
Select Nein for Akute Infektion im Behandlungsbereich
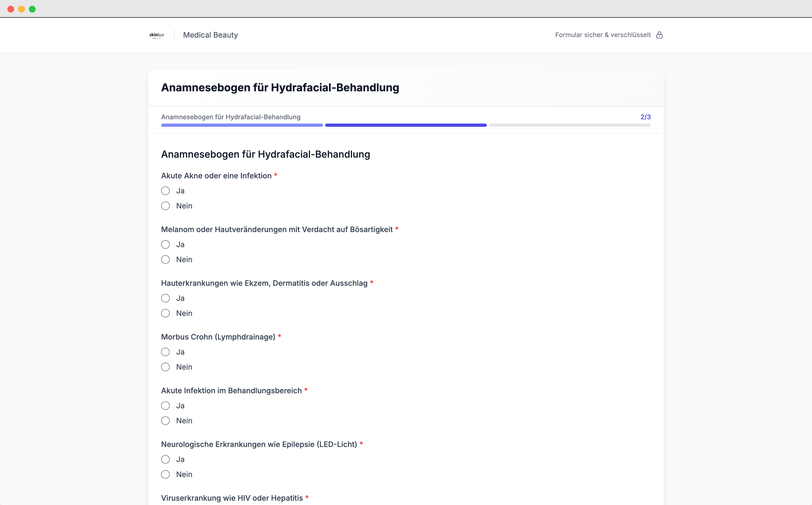pos(165,421)
